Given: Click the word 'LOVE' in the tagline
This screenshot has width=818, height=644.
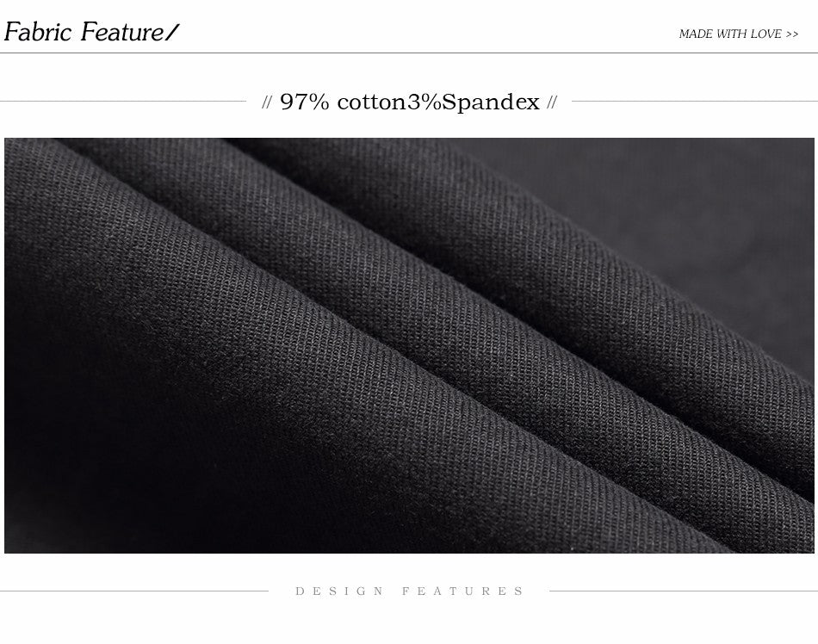Looking at the screenshot, I should click(x=765, y=34).
